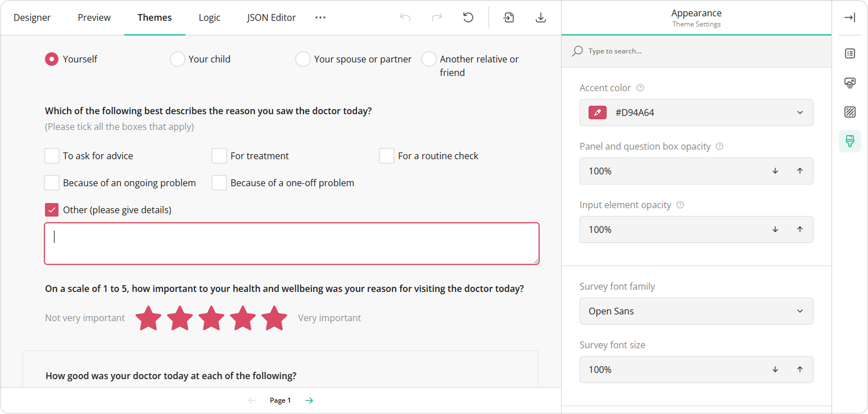Click the import theme icon
868x414 pixels.
pyautogui.click(x=508, y=17)
